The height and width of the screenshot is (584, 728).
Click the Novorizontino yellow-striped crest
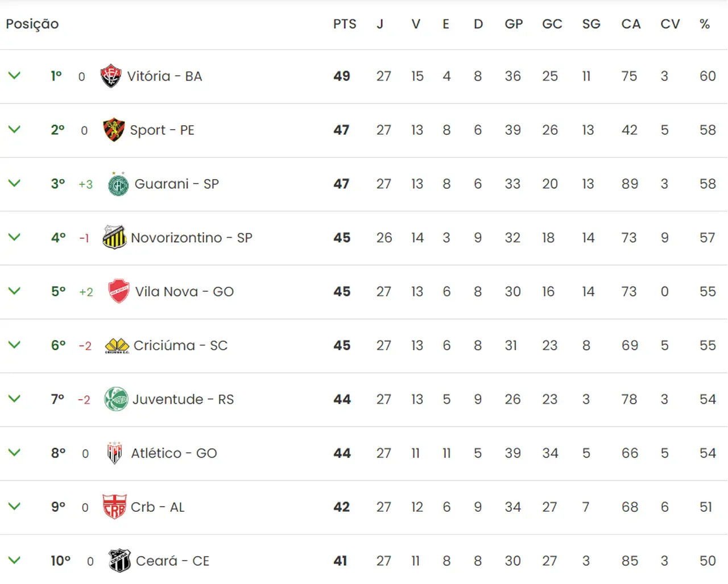[114, 238]
